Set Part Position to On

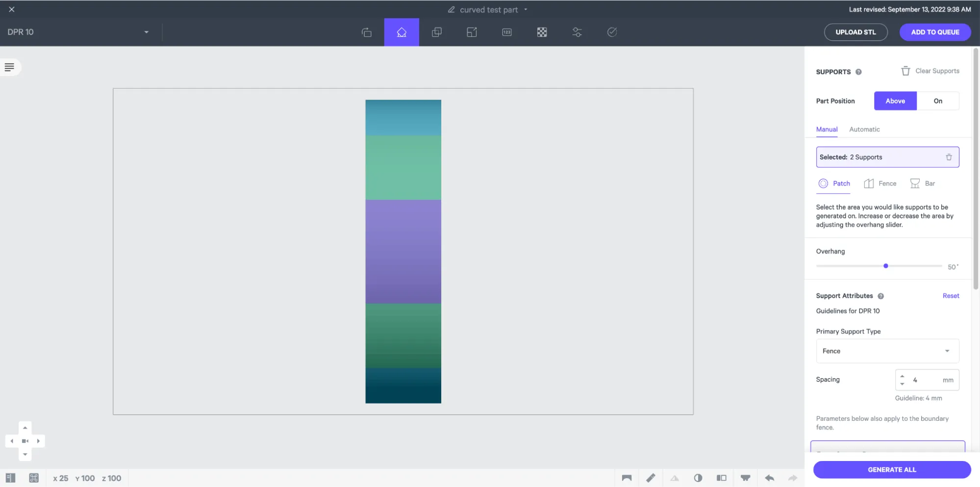coord(938,101)
